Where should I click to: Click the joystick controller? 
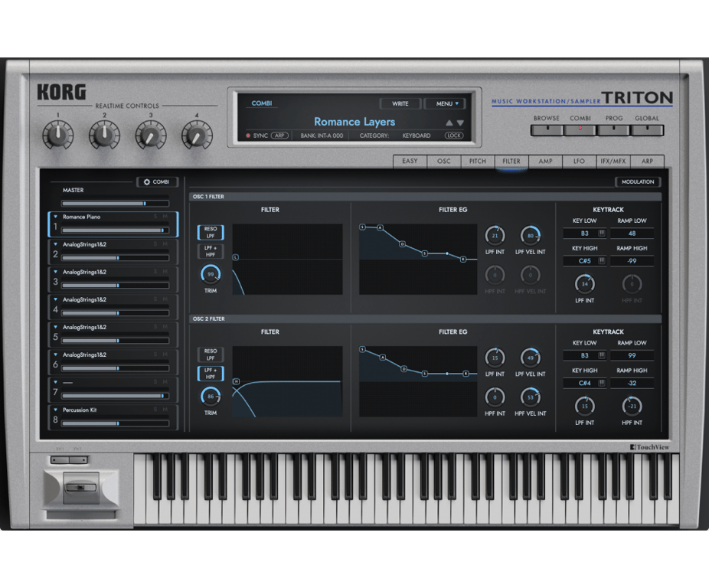[x=81, y=488]
